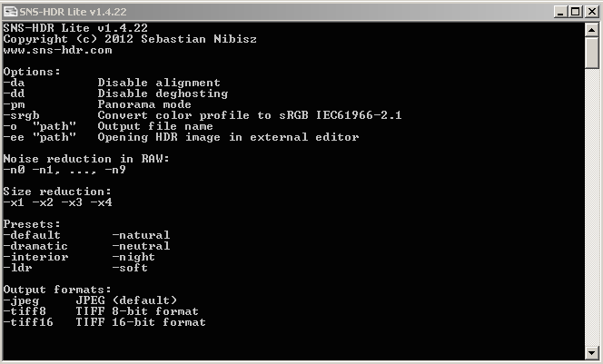Click the "JPEG (default)" text
The width and height of the screenshot is (603, 364).
(126, 300)
